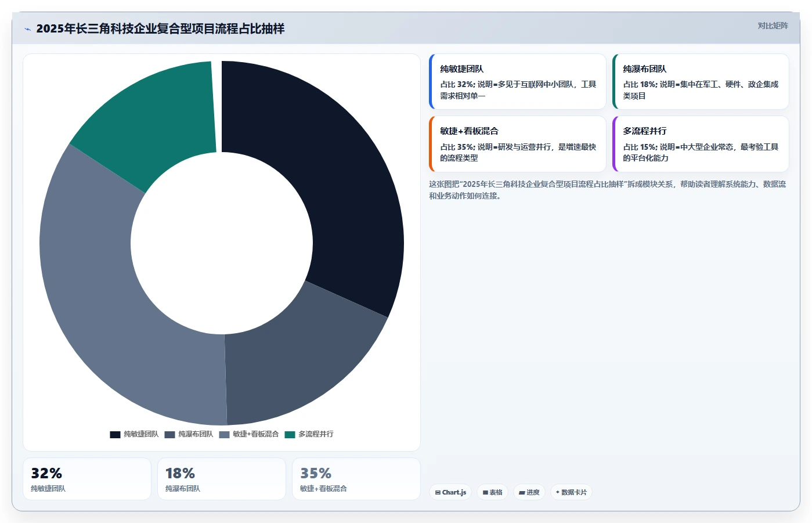Click the 对比矩阵 label in header
Image resolution: width=812 pixels, height=523 pixels.
point(773,26)
